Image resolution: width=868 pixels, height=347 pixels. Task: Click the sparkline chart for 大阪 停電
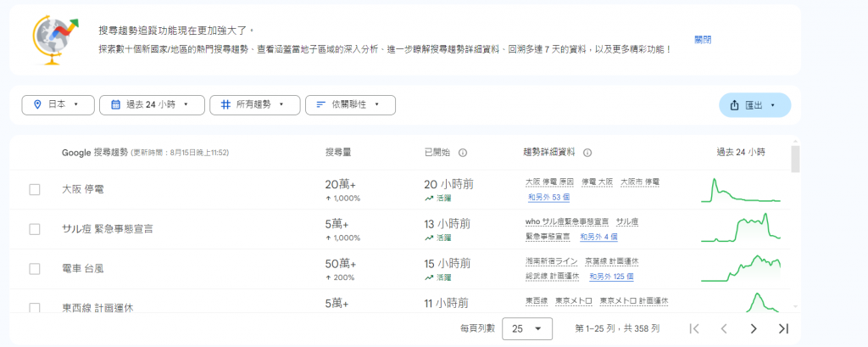coord(741,189)
